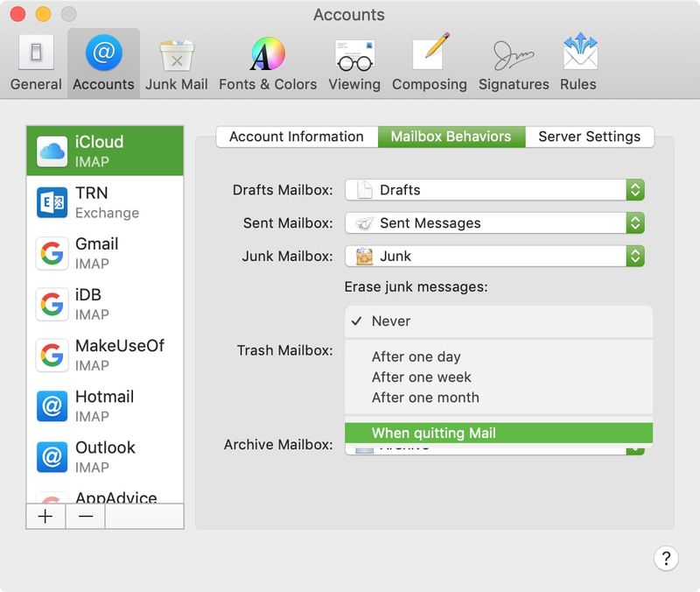Open the Rules preferences pane
Image resolution: width=700 pixels, height=592 pixels.
578,62
